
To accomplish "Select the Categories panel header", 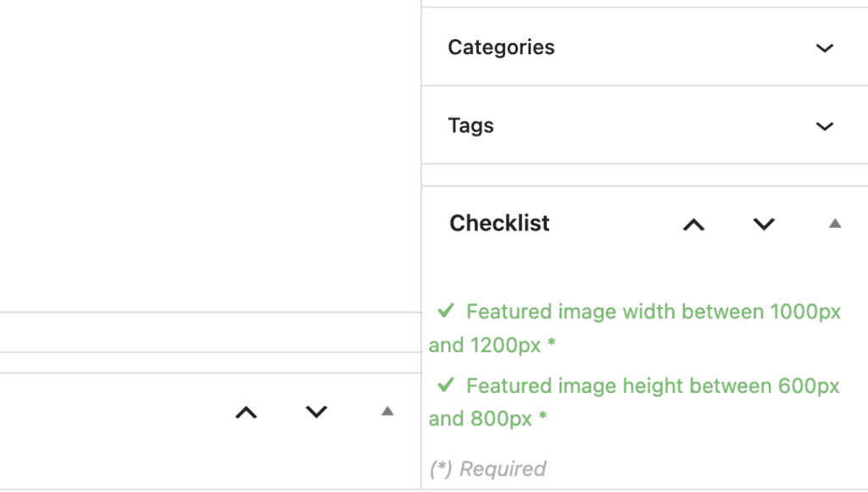I will coord(501,48).
